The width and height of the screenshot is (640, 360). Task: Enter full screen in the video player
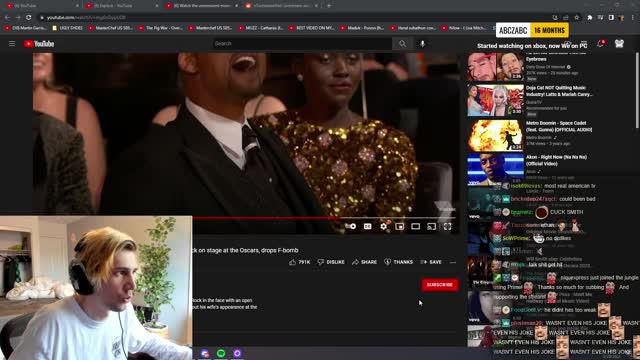point(447,226)
